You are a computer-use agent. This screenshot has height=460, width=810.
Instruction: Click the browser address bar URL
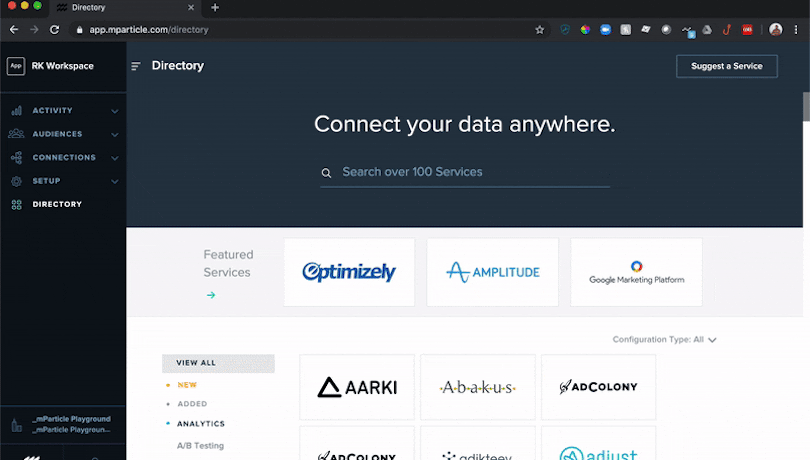(149, 29)
